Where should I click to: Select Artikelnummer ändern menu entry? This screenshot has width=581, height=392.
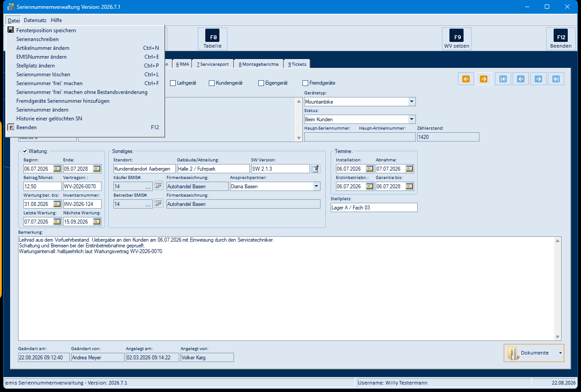pyautogui.click(x=85, y=48)
